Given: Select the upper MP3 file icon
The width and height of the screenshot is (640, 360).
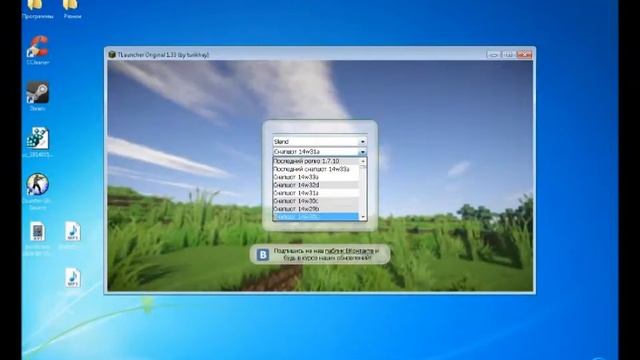Looking at the screenshot, I should (x=73, y=235).
